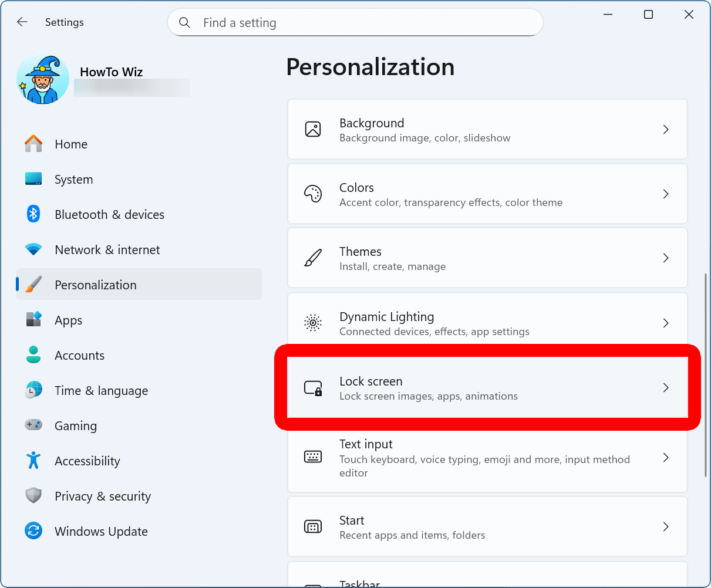The image size is (711, 588).
Task: Click the Dynamic Lighting icon
Action: (x=313, y=323)
